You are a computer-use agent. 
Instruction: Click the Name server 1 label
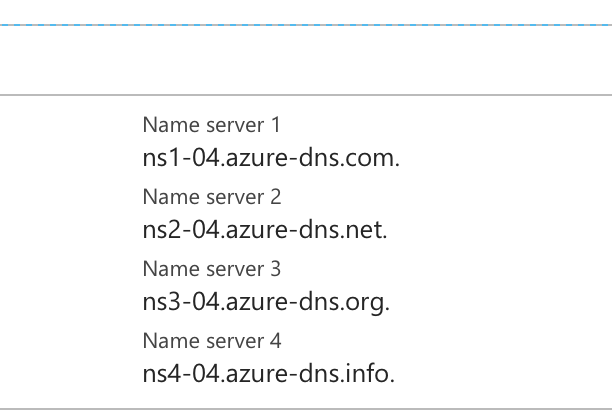(x=212, y=125)
